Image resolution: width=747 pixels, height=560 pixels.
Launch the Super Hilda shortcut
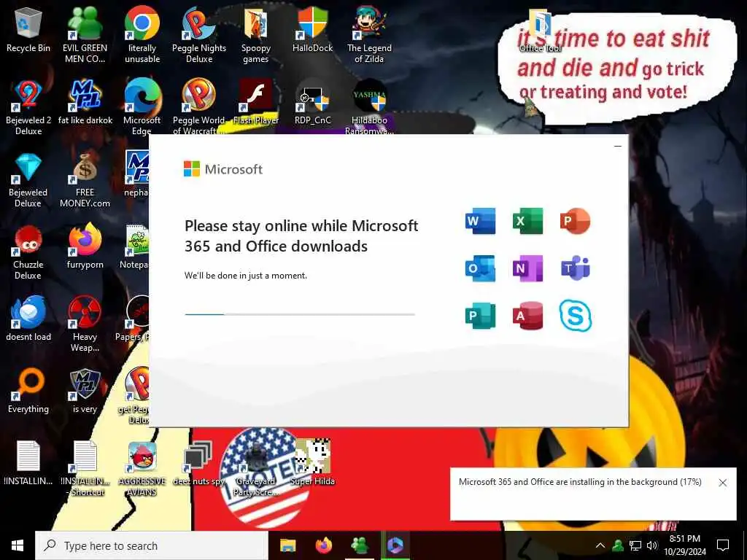coord(312,463)
